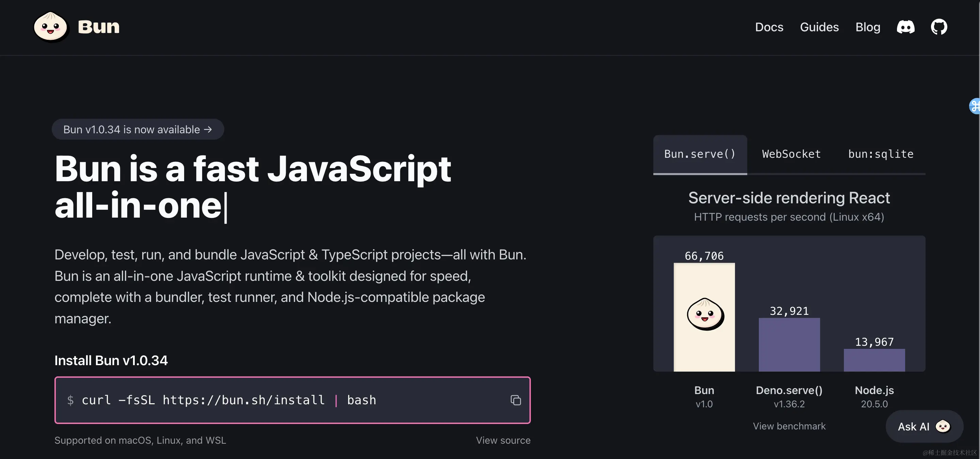Viewport: 980px width, 459px height.
Task: Open the Ask AI assistant
Action: [925, 426]
